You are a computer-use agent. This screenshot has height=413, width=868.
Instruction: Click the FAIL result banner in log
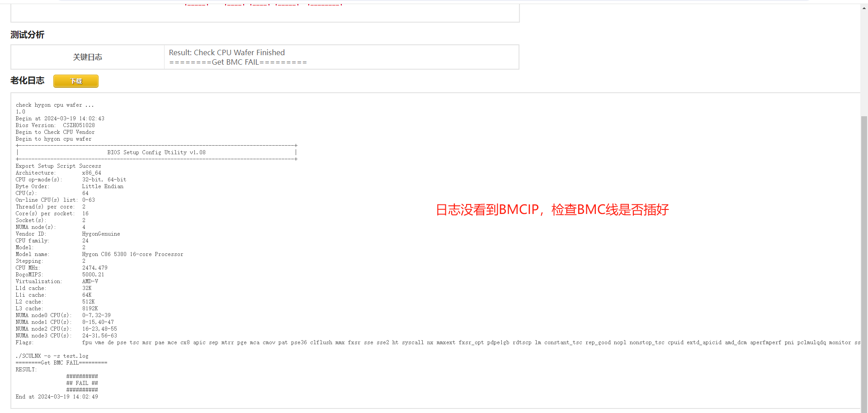coord(82,383)
